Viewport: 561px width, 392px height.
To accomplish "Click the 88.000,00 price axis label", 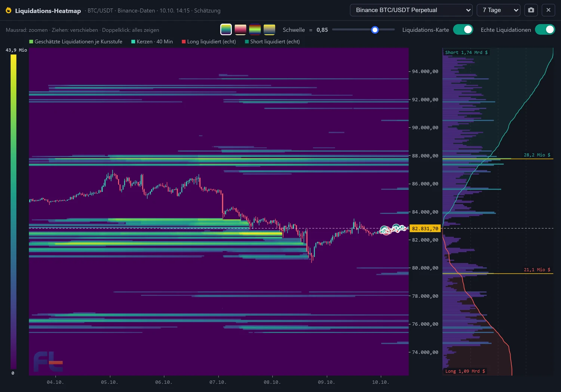I will coord(425,156).
